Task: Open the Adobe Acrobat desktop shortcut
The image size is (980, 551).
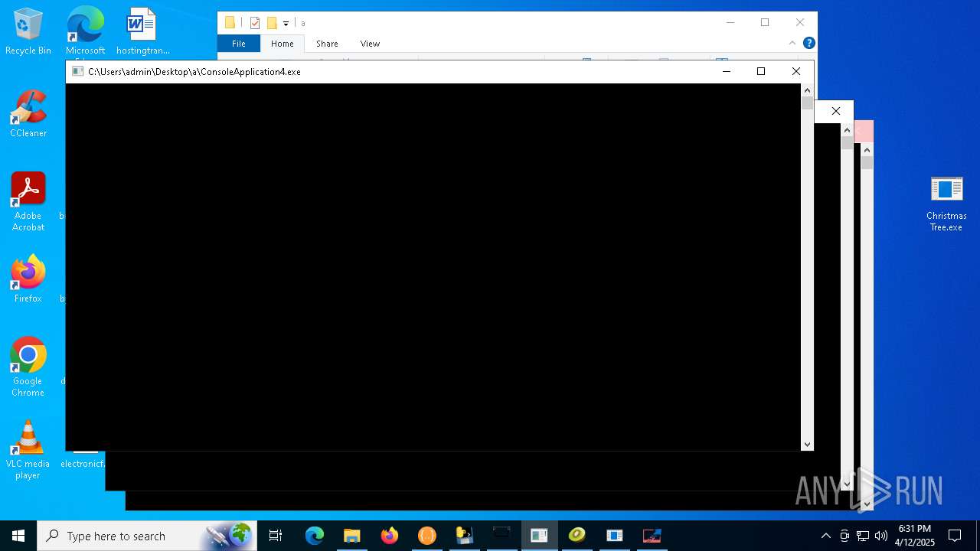Action: pos(28,202)
